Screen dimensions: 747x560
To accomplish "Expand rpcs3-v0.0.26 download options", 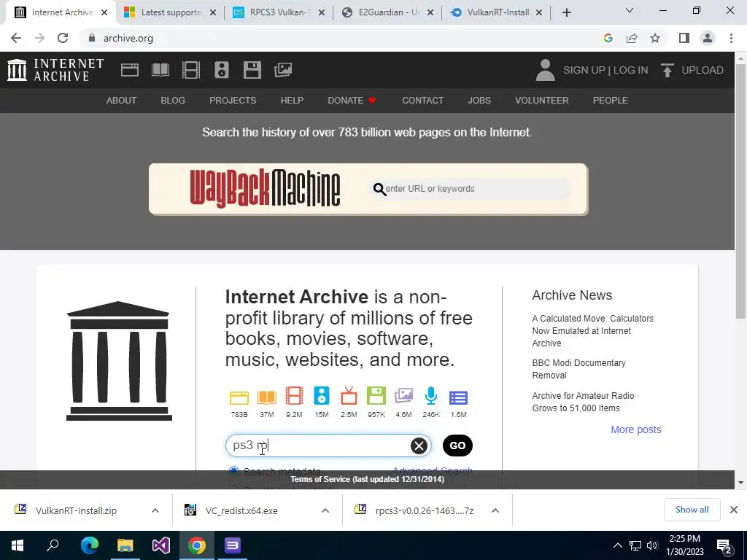I will 495,510.
